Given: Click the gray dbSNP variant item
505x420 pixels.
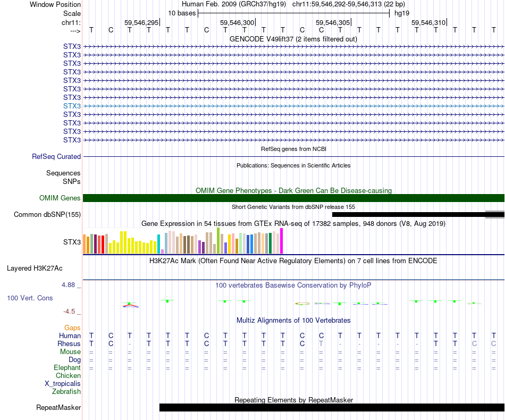Looking at the screenshot, I should point(495,214).
